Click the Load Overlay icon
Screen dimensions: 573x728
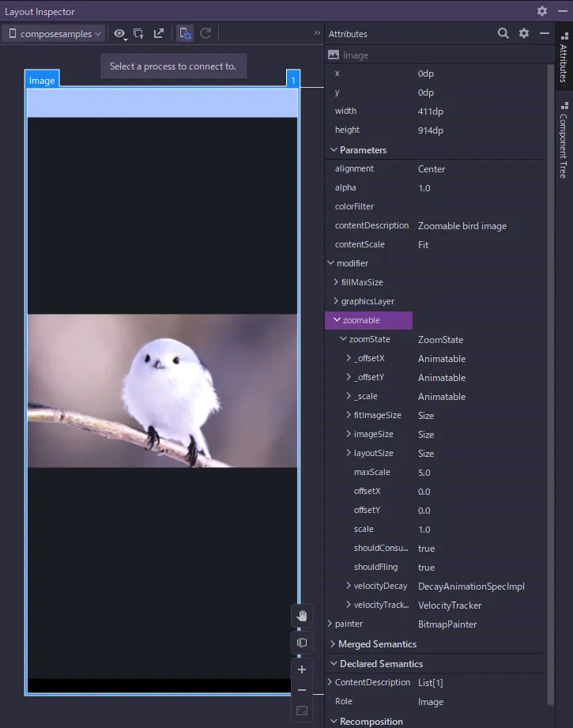point(139,34)
